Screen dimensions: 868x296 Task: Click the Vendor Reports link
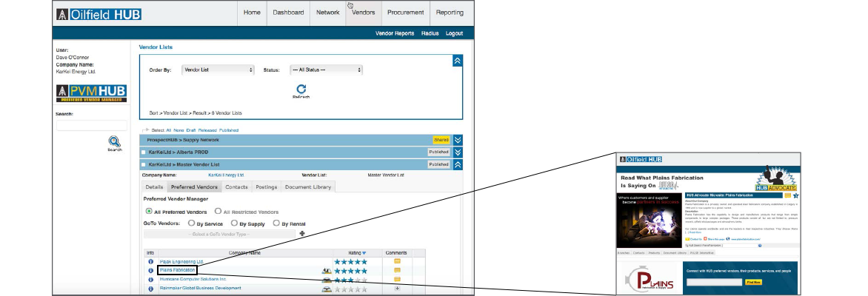395,33
